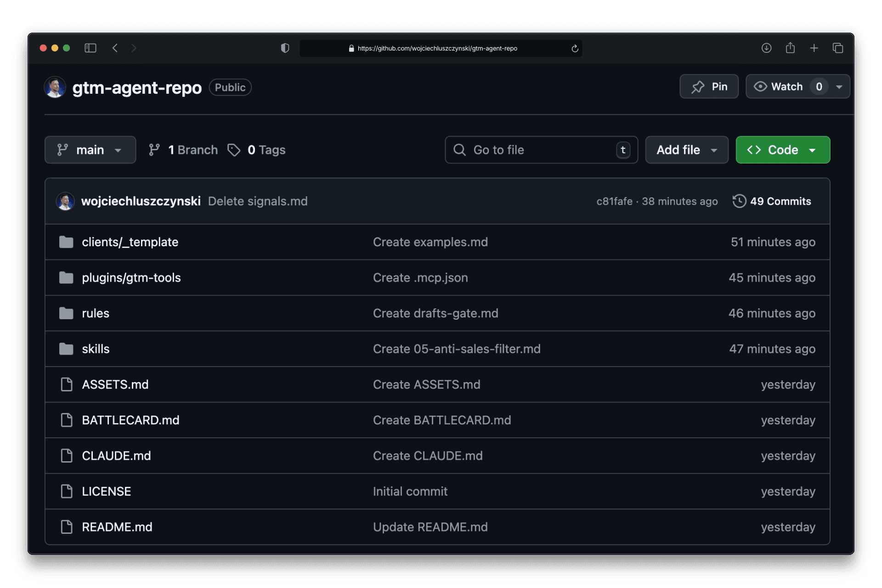Expand the Watch options arrow

click(x=839, y=86)
